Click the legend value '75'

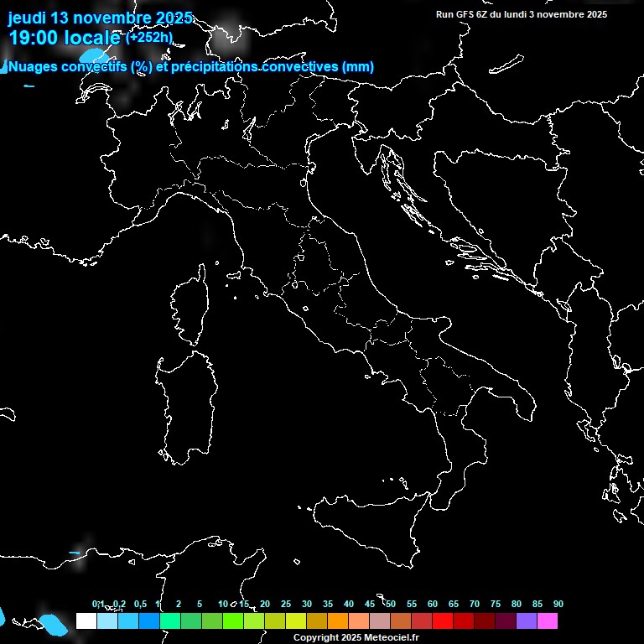(496, 604)
